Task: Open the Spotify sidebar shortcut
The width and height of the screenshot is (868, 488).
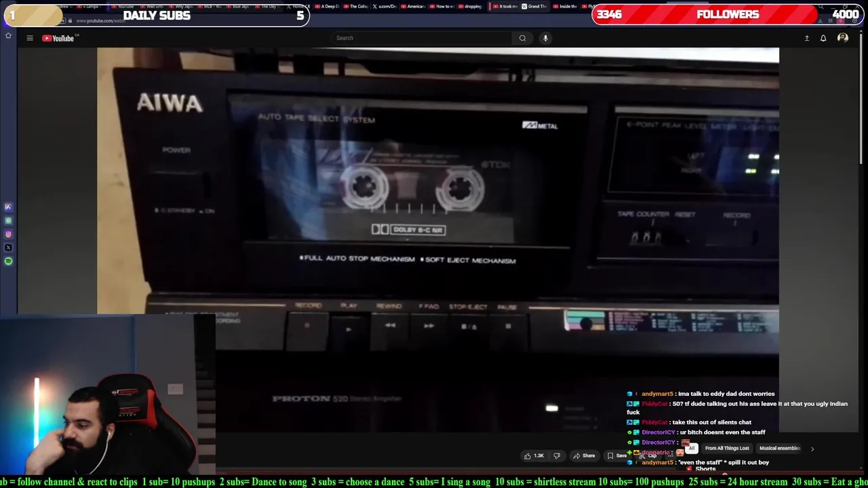Action: [8, 261]
